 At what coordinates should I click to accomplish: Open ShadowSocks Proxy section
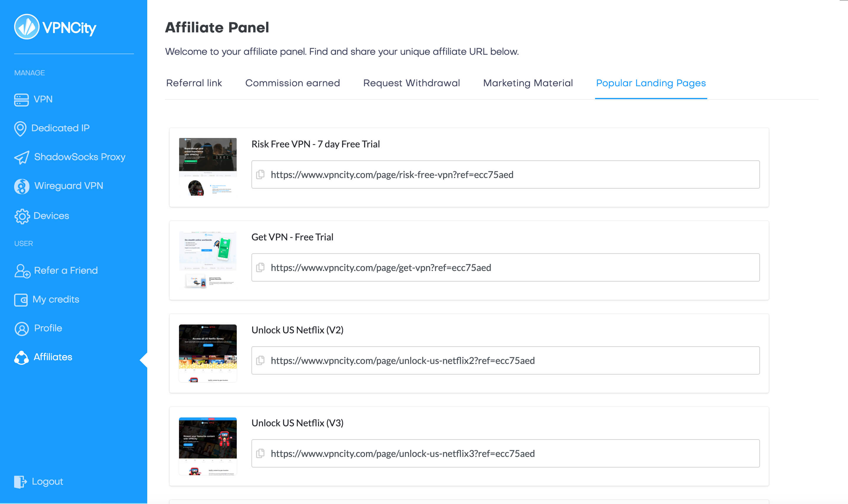[x=80, y=157]
